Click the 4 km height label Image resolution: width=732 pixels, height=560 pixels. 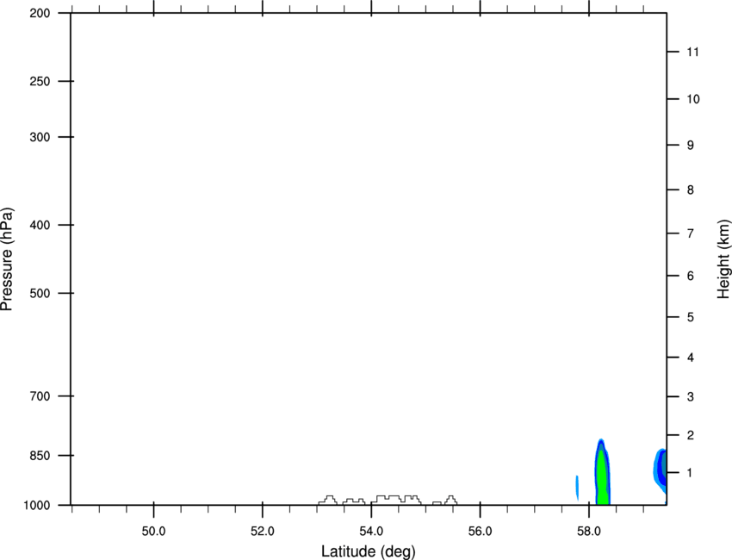coord(691,358)
